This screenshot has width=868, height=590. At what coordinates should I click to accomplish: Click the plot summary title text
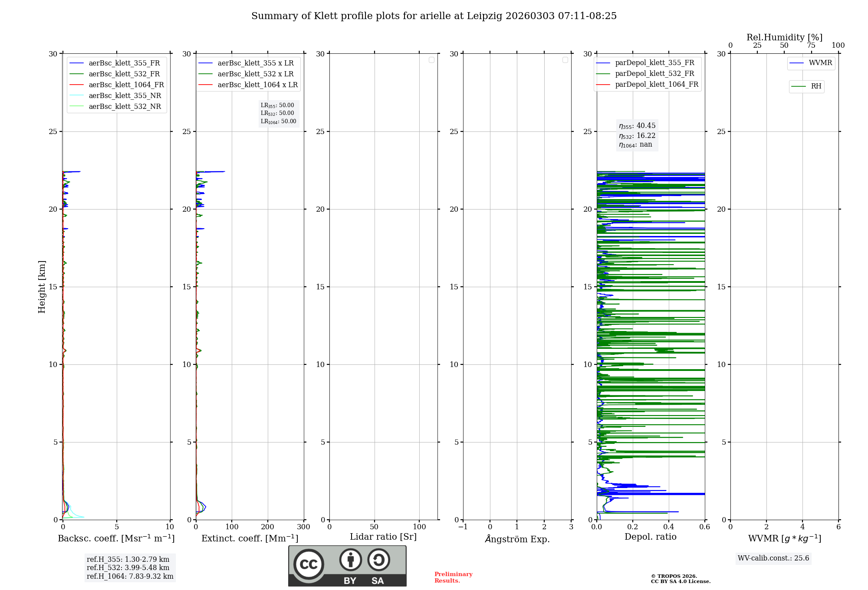pyautogui.click(x=434, y=16)
